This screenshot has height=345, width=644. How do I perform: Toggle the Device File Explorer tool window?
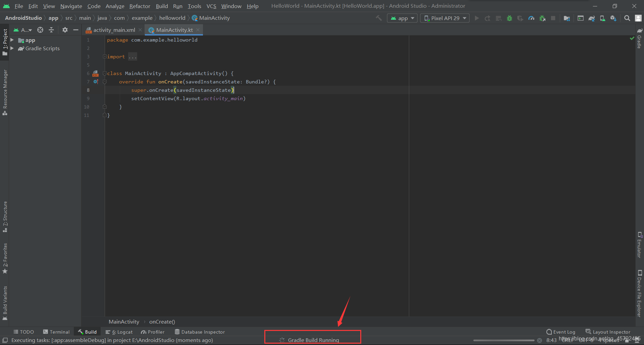(x=640, y=293)
